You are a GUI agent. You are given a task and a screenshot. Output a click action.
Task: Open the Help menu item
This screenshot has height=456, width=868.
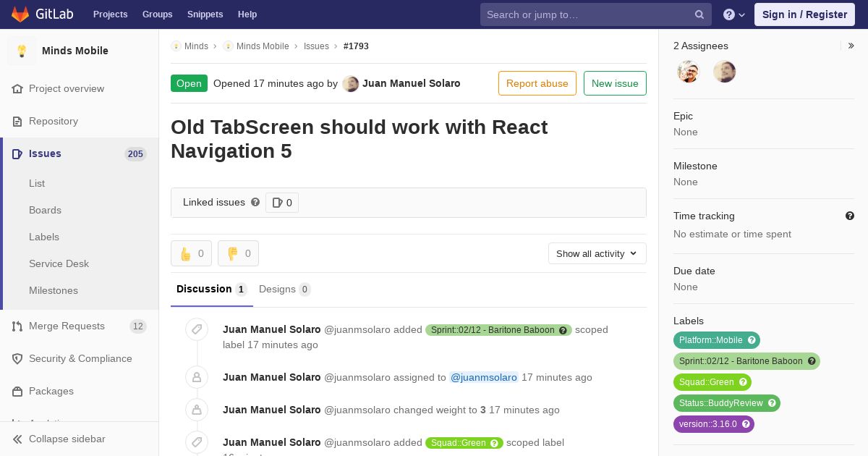click(x=247, y=14)
